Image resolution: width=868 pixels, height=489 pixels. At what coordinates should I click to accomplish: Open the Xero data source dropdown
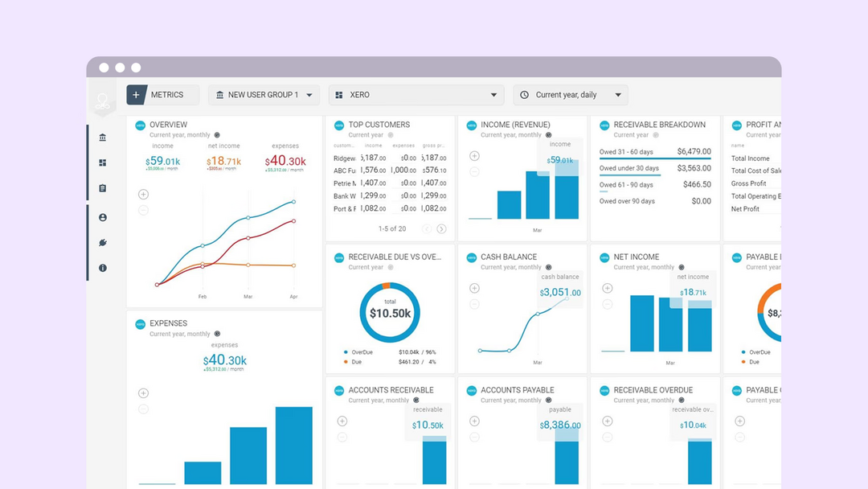(416, 95)
